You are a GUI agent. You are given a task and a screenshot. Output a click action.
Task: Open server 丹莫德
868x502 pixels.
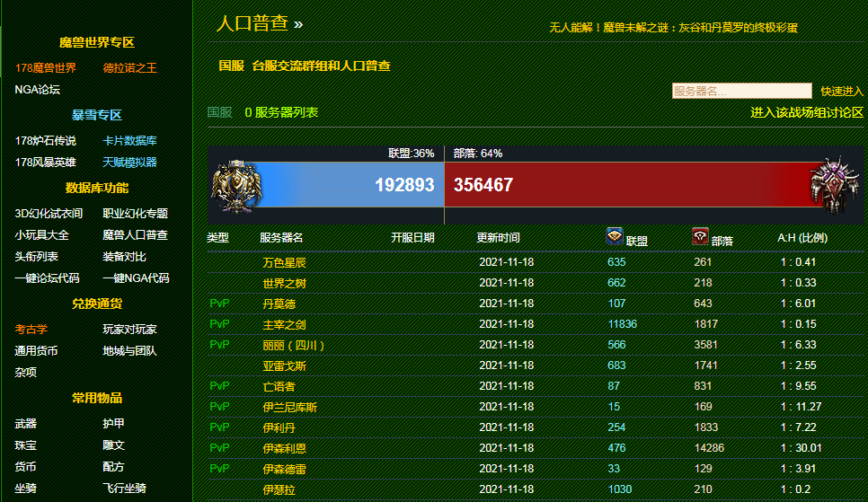(279, 304)
